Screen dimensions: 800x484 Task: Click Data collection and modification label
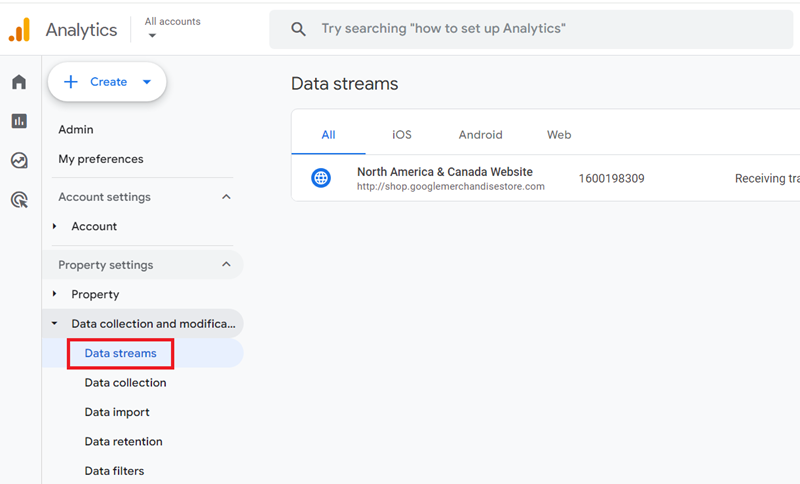pyautogui.click(x=154, y=323)
